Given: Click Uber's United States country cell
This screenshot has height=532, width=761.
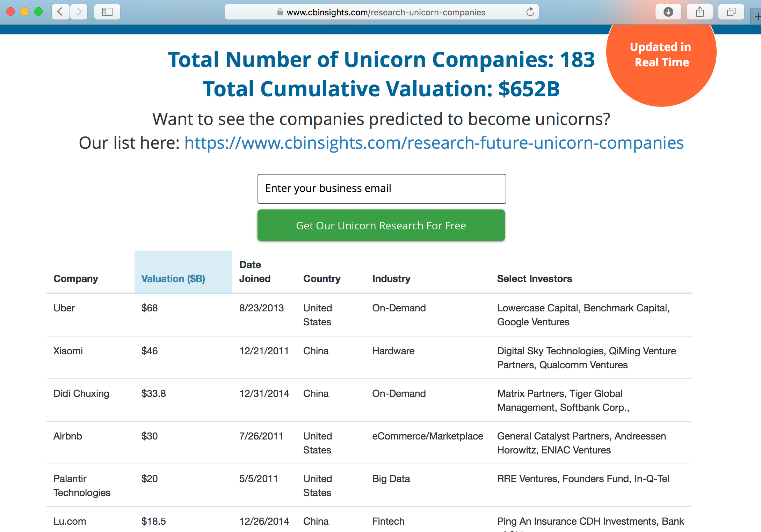Looking at the screenshot, I should [x=318, y=315].
